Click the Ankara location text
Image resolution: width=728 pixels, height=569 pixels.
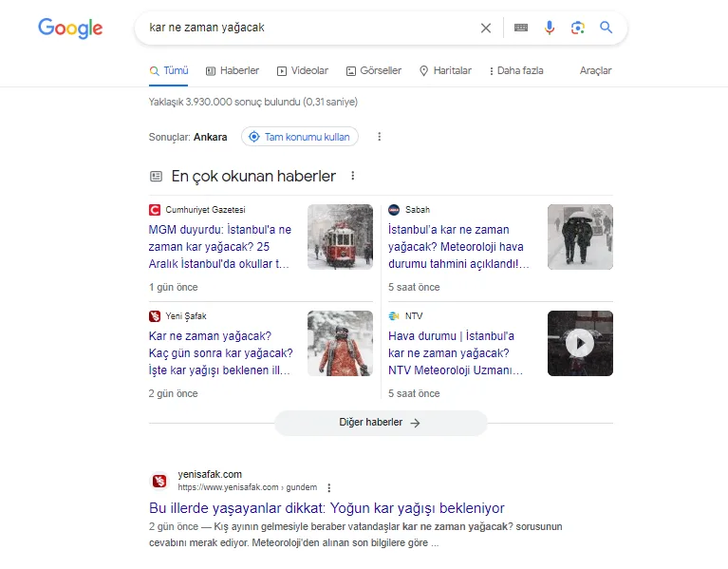[211, 137]
